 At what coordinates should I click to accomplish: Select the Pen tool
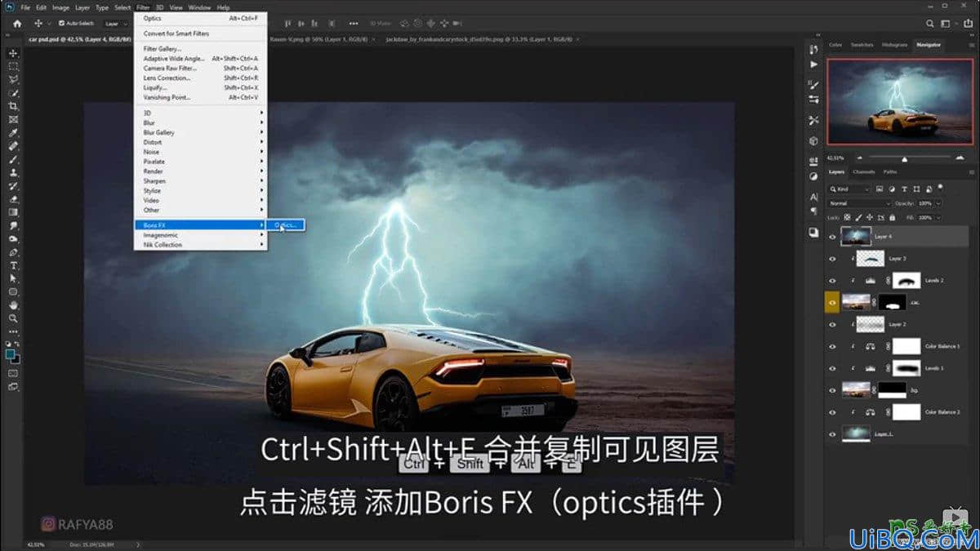13,252
